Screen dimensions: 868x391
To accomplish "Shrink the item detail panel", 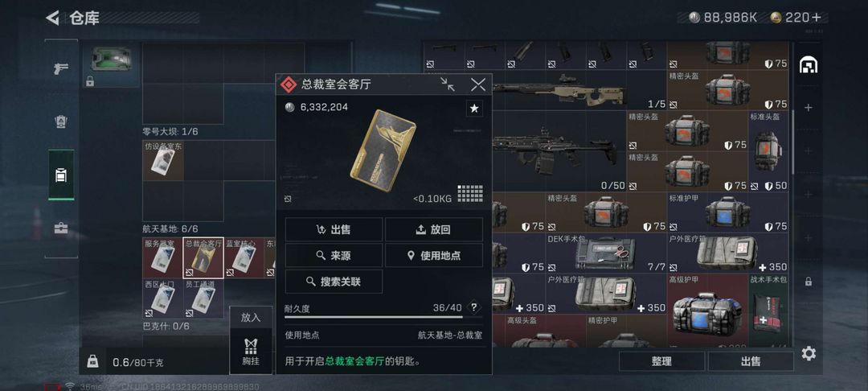I will tap(448, 84).
